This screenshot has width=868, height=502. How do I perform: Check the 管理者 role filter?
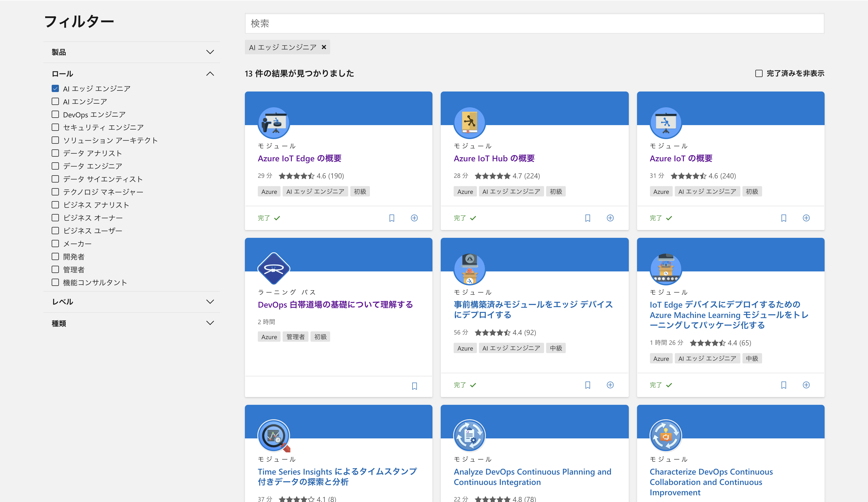coord(55,269)
